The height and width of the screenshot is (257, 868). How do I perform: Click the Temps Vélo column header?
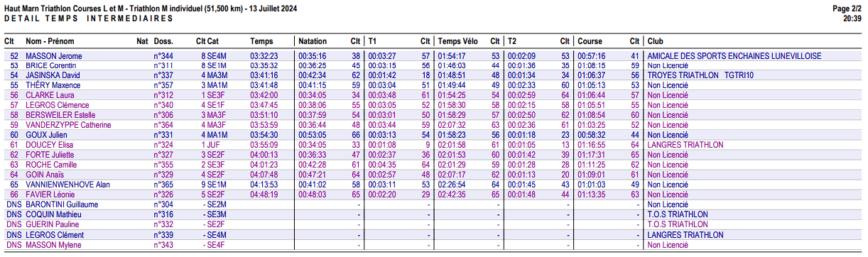click(458, 41)
